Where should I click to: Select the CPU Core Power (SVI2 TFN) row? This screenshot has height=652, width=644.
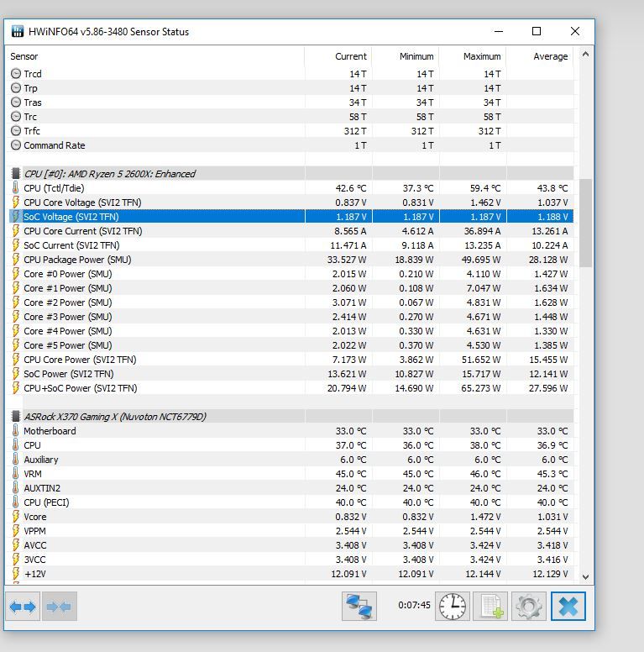click(x=291, y=360)
